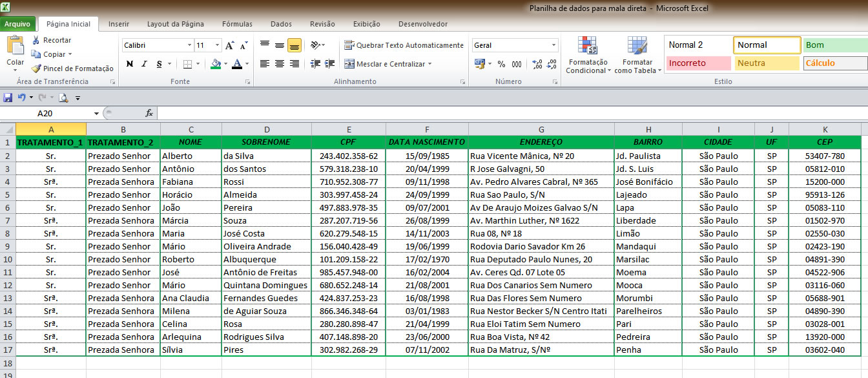Viewport: 868px width, 378px height.
Task: Open Quebrar Texto Automaticamente
Action: click(x=404, y=45)
